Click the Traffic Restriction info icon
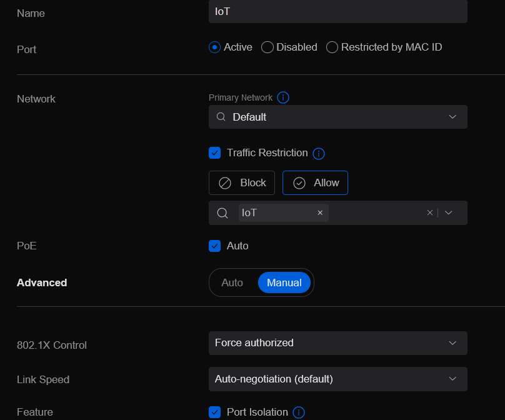 pyautogui.click(x=318, y=153)
